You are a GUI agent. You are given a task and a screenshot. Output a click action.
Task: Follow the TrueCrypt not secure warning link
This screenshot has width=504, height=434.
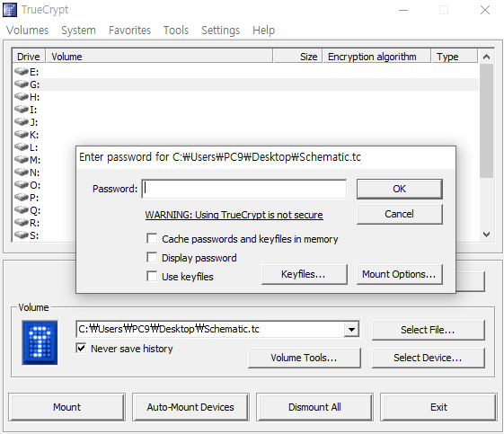coord(234,215)
